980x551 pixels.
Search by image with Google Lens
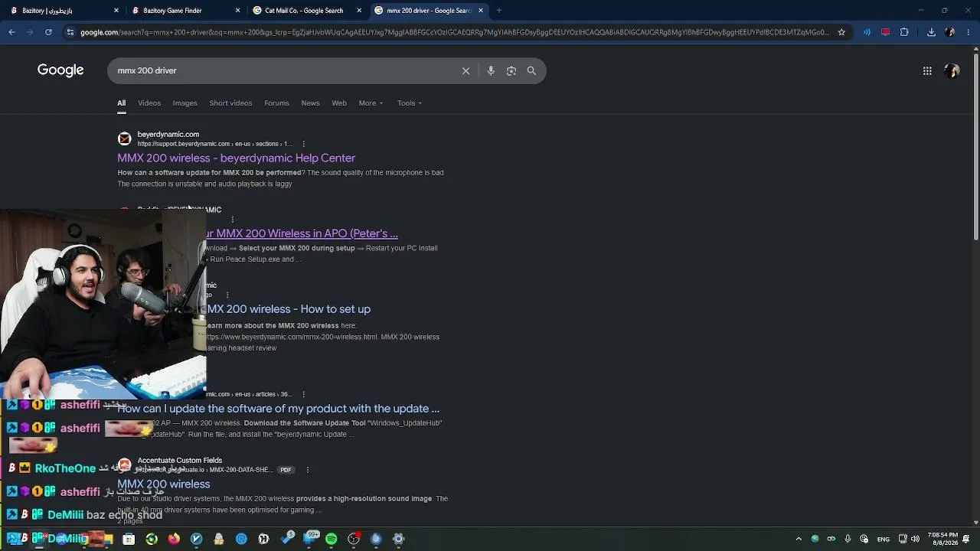click(x=511, y=70)
